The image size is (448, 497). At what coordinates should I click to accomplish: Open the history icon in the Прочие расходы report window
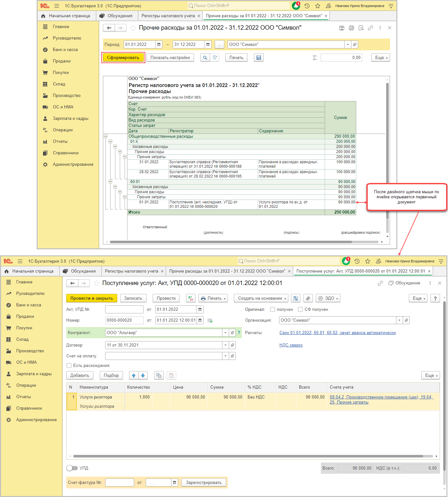(x=307, y=6)
